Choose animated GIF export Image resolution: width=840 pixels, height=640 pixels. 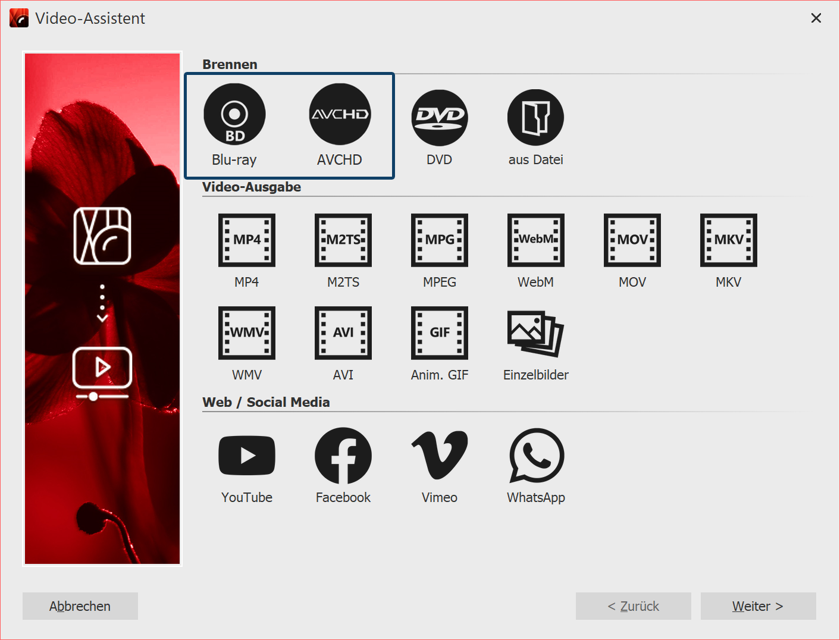point(439,332)
